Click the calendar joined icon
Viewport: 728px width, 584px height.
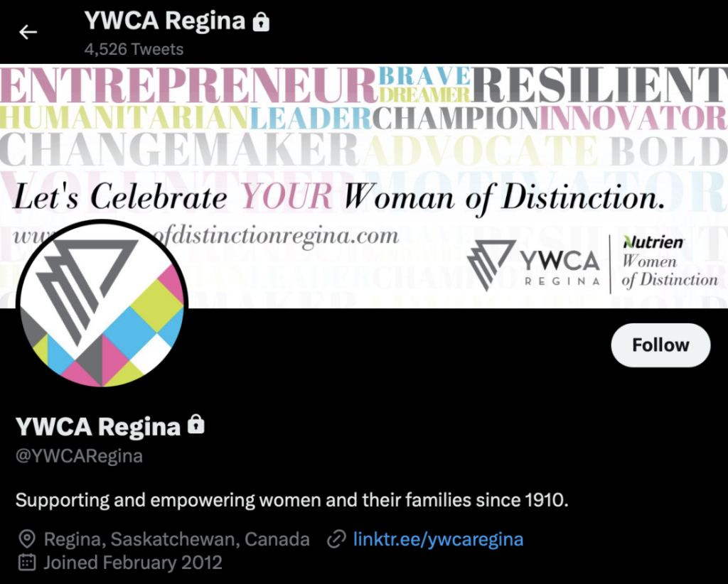tap(27, 562)
